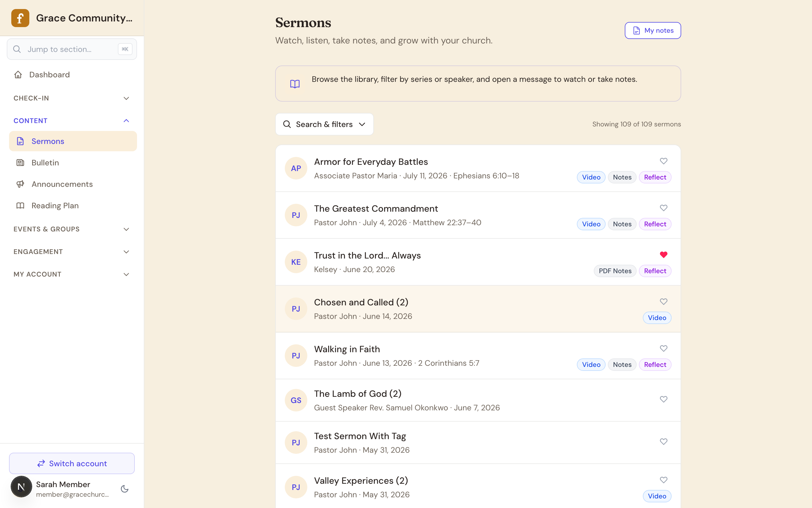Screen dimensions: 812x508
Task: Click the Announcements megaphone icon
Action: coord(21,184)
